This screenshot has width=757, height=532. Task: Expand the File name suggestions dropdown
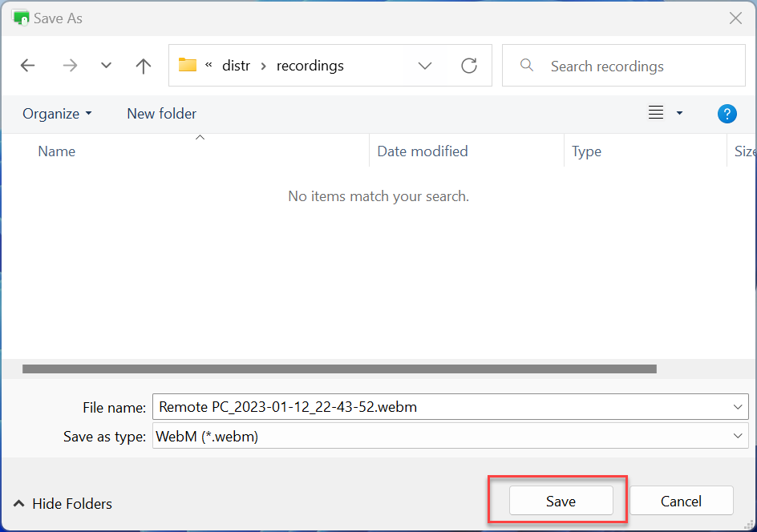739,407
